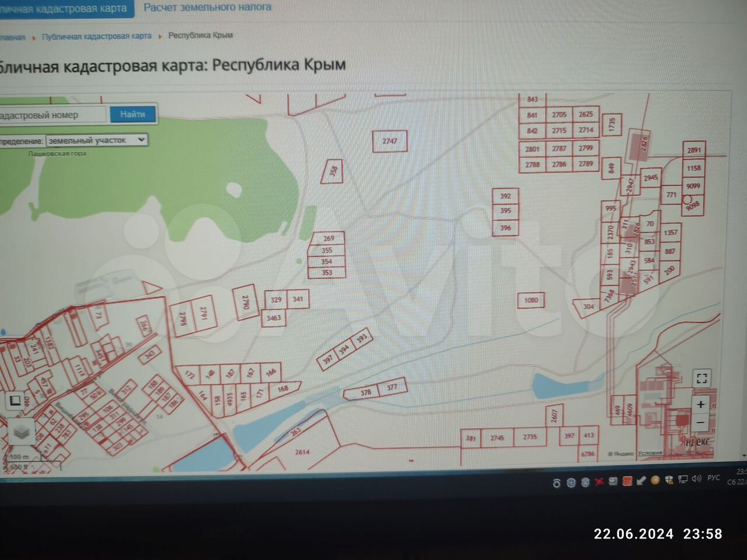The image size is (747, 560).
Task: Click the volume icon in system tray
Action: click(696, 479)
